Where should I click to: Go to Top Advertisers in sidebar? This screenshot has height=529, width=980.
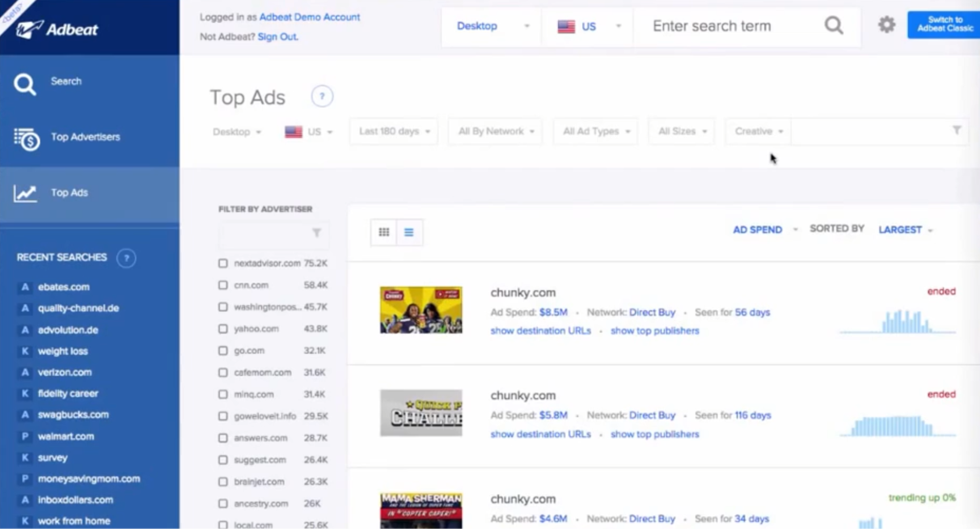(x=90, y=139)
